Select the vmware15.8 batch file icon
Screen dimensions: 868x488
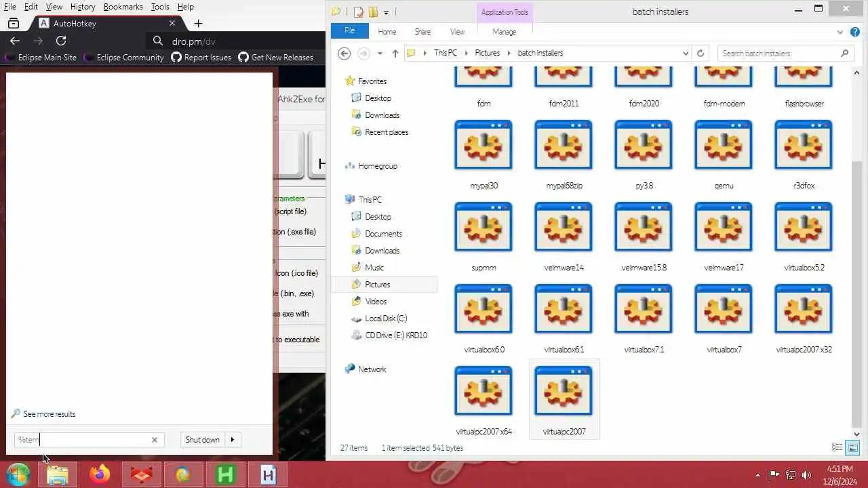644,227
